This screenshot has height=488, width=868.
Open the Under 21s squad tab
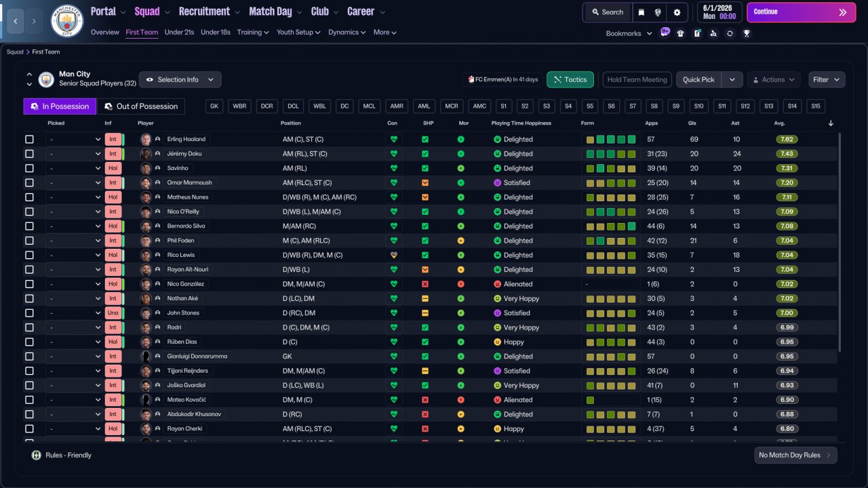coord(179,32)
